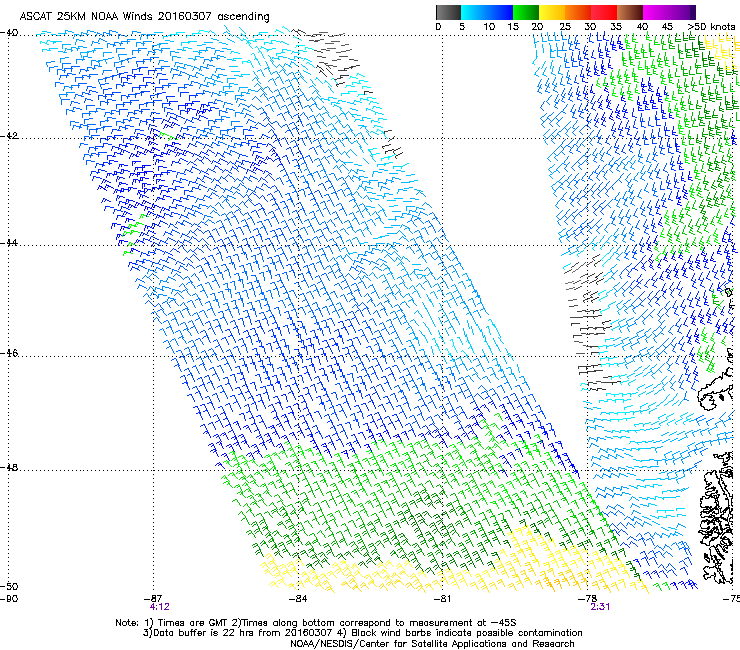This screenshot has height=650, width=740.
Task: Click the purple '2:31' swath time
Action: [600, 607]
